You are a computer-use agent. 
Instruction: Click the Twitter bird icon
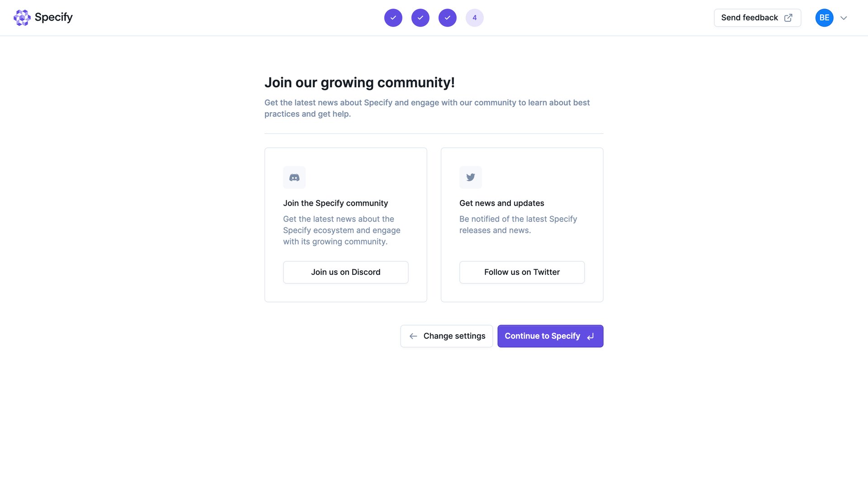[x=470, y=177]
